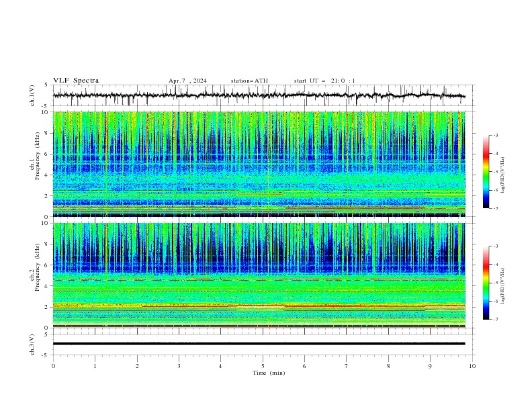Screen dimensions: 532x411
Task: Click the time axis tick label "4"
Action: 220,366
